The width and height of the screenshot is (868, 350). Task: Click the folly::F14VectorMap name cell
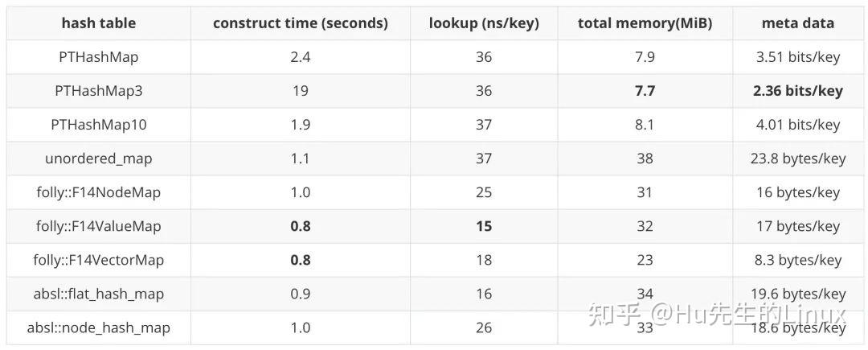coord(99,260)
